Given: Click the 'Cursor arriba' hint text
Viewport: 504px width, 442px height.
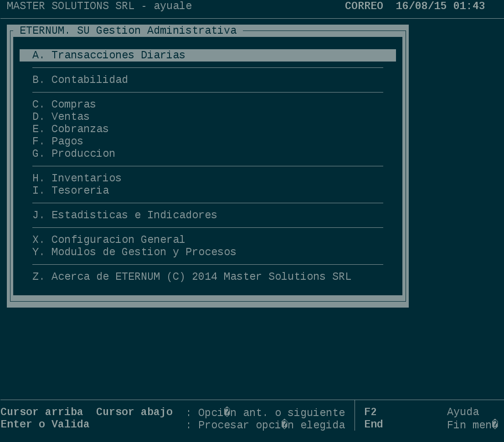Looking at the screenshot, I should point(42,412).
